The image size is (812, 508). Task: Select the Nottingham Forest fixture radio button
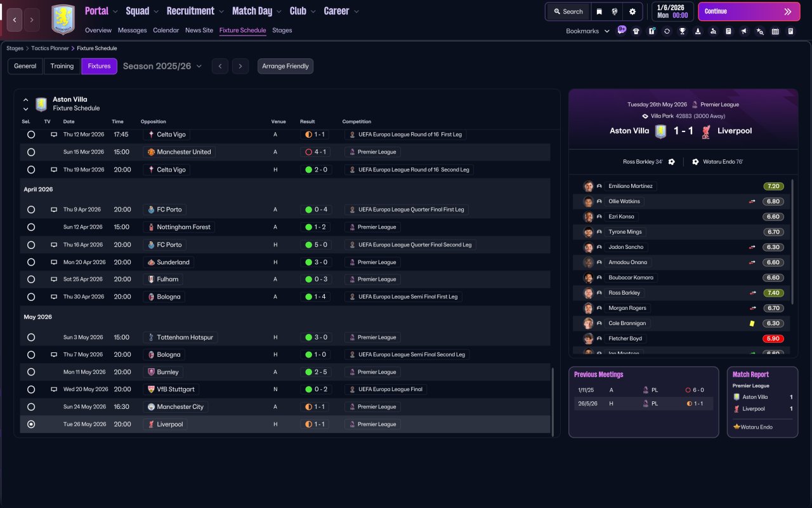coord(31,227)
